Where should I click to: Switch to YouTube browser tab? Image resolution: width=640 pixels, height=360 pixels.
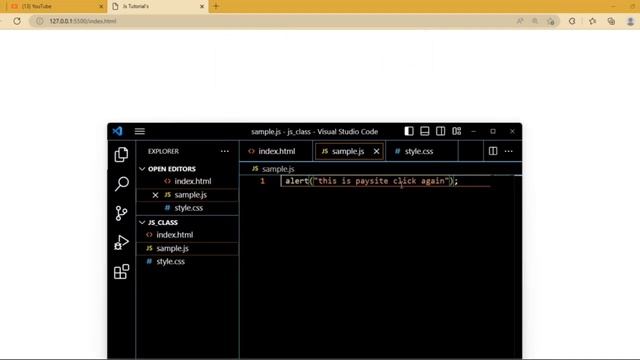point(55,7)
